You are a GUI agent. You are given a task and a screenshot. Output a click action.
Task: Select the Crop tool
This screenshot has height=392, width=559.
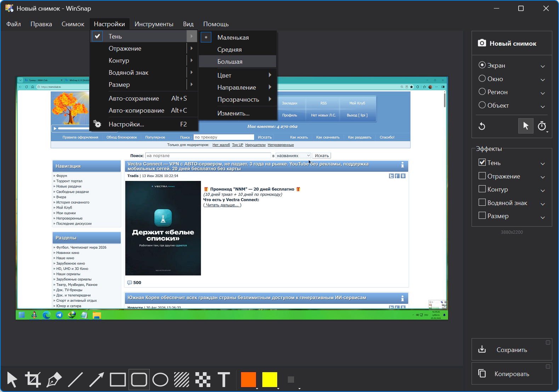pos(33,380)
